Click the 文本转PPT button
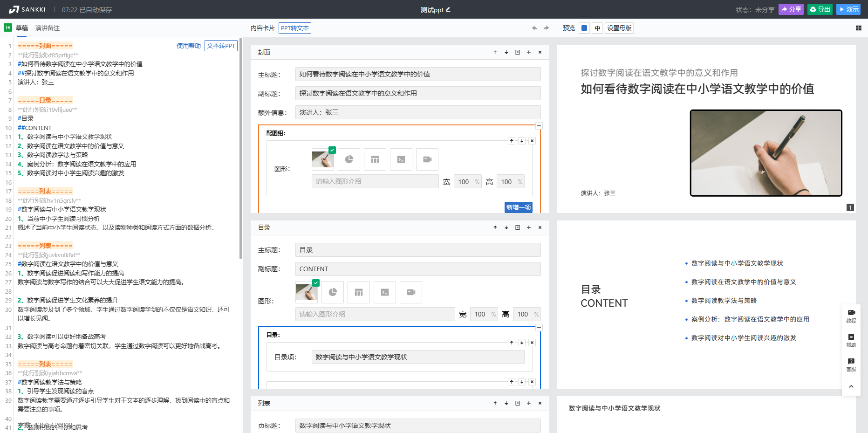The image size is (868, 433). (221, 46)
